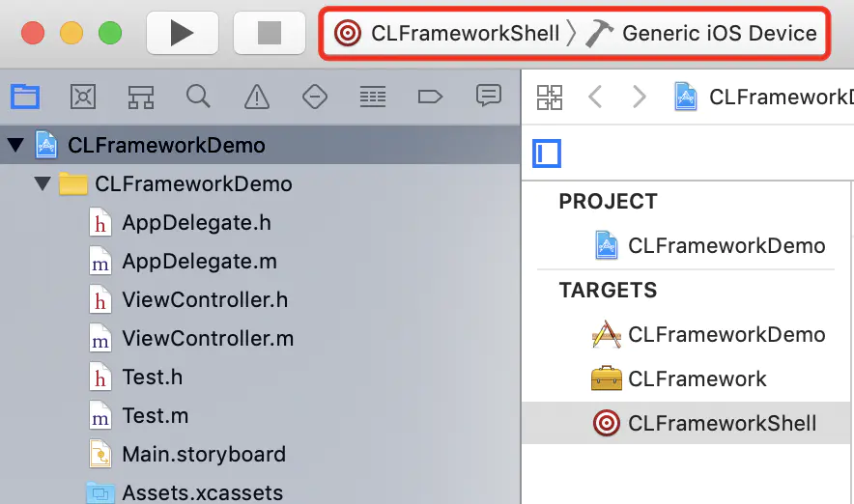Screen dimensions: 854x504
Task: Go back in editor history
Action: click(x=595, y=98)
